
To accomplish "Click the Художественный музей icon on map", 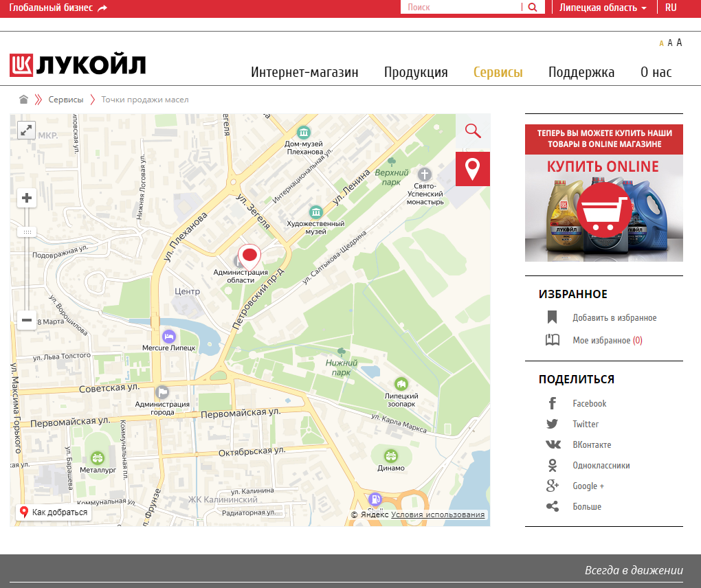I will 316,212.
